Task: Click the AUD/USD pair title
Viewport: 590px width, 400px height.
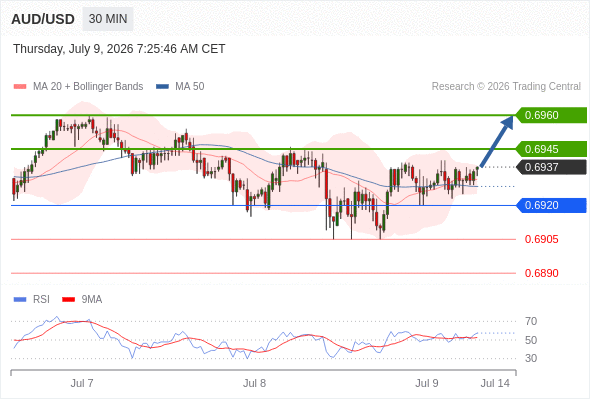Action: 43,19
